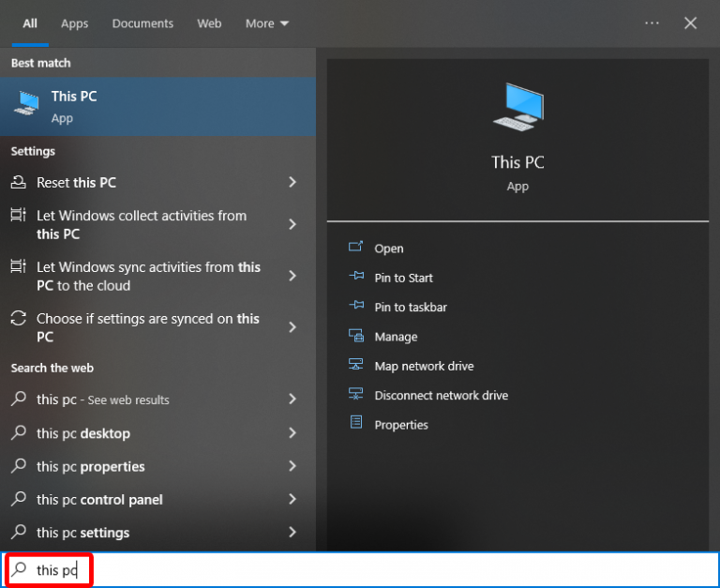The width and height of the screenshot is (720, 588).
Task: Click the search text field
Action: [x=360, y=569]
